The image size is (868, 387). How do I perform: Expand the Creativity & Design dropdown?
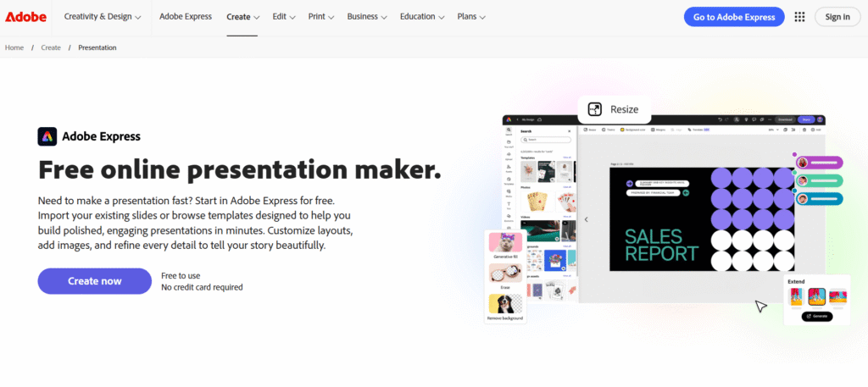(103, 17)
